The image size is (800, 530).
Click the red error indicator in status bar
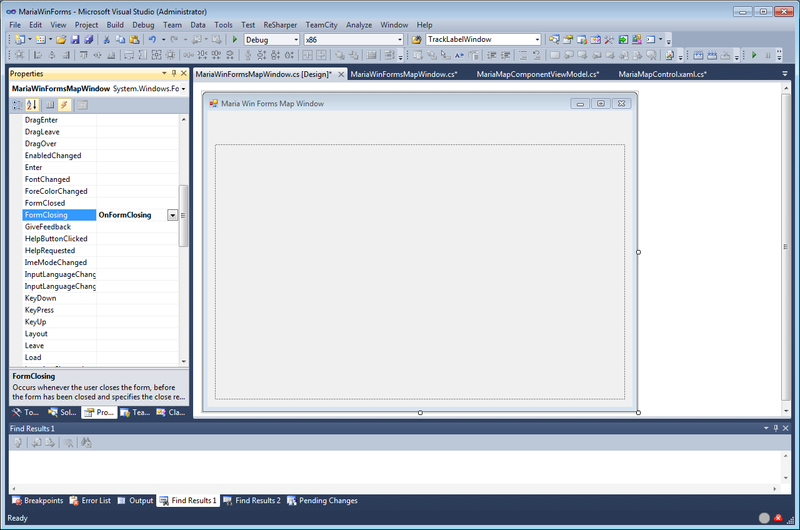click(778, 518)
